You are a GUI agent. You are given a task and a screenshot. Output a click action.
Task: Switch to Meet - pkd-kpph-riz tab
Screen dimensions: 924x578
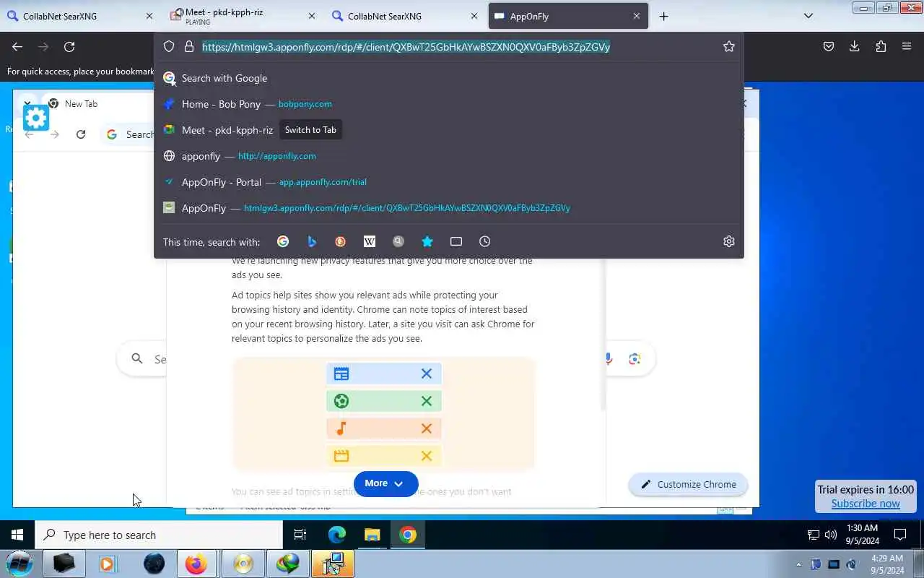click(242, 16)
